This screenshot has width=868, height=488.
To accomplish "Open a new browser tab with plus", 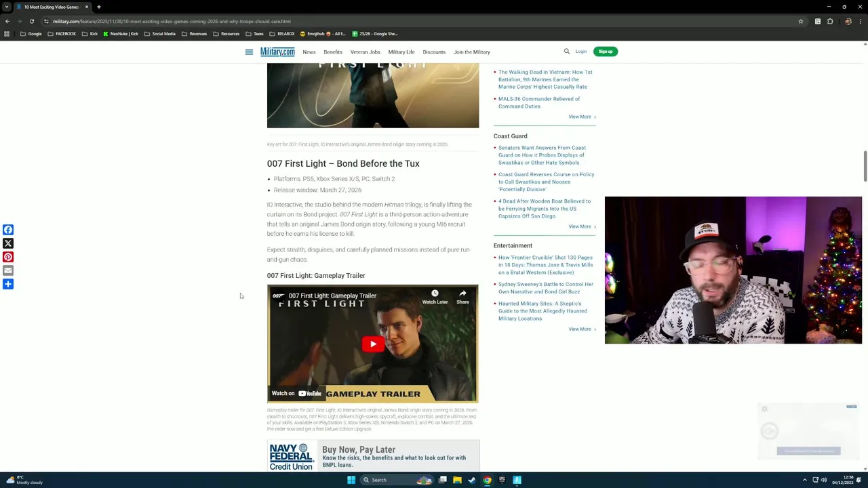I will 98,7.
